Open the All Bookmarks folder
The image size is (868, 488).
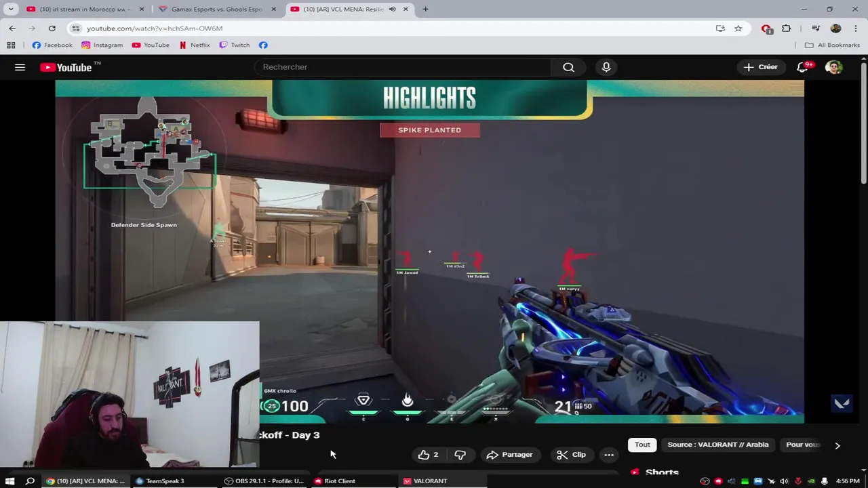832,45
